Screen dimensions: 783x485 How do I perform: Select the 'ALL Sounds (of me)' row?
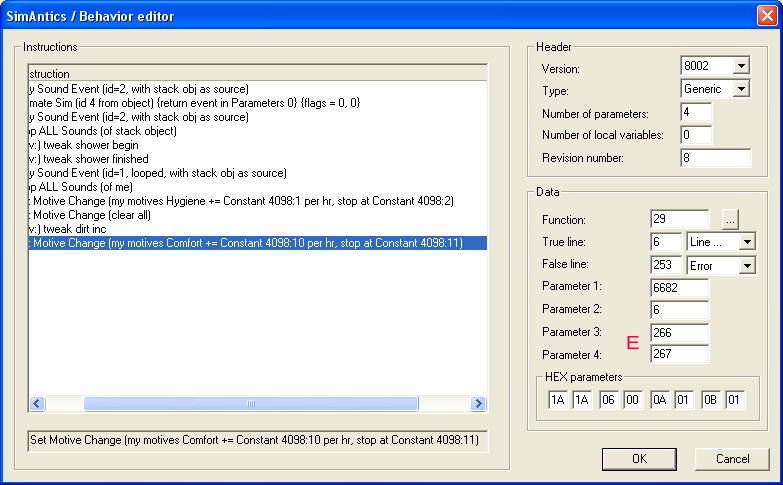pos(258,187)
